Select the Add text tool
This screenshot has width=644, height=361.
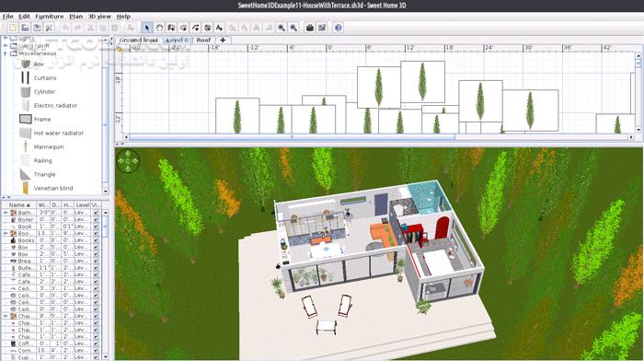click(x=219, y=28)
